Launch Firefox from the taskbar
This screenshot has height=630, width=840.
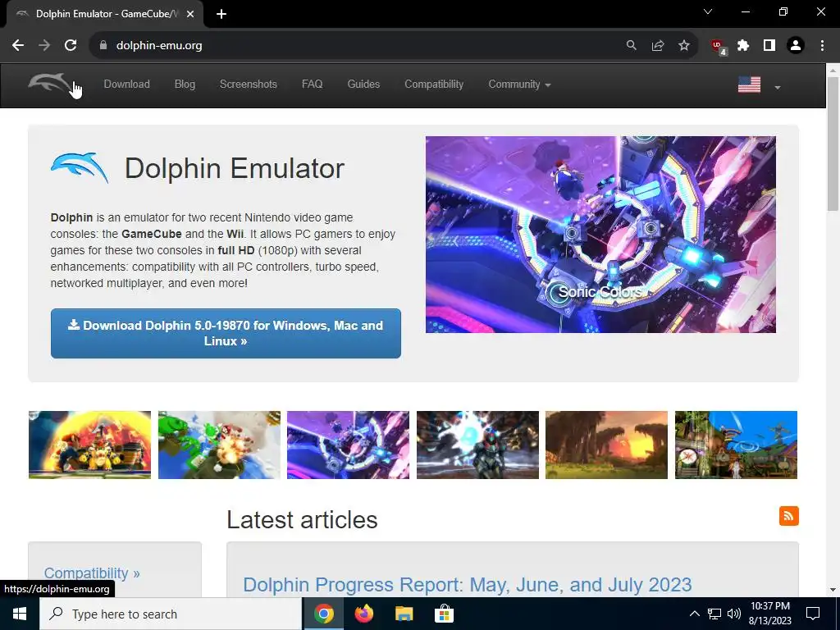click(363, 614)
